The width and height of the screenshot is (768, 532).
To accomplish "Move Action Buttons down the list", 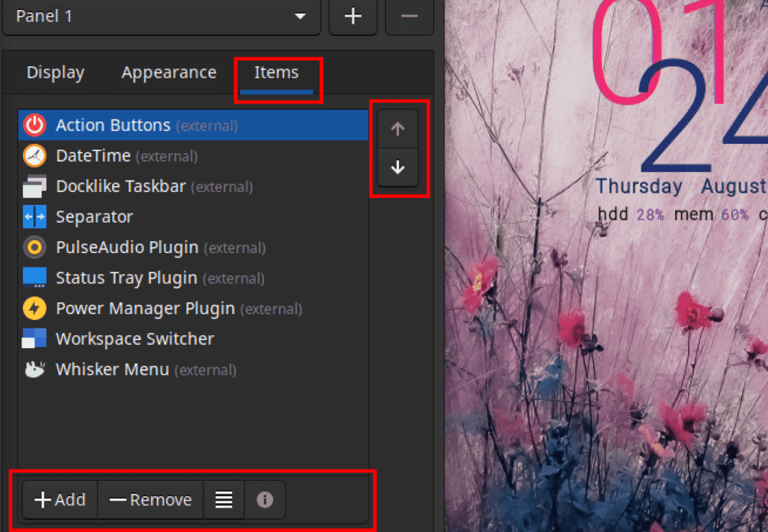I will pos(397,168).
